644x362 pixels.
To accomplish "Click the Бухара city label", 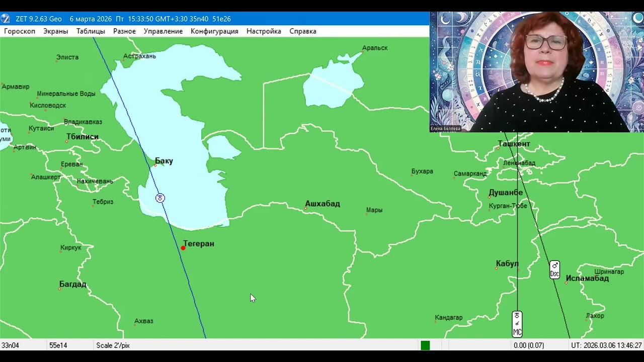I will (422, 171).
